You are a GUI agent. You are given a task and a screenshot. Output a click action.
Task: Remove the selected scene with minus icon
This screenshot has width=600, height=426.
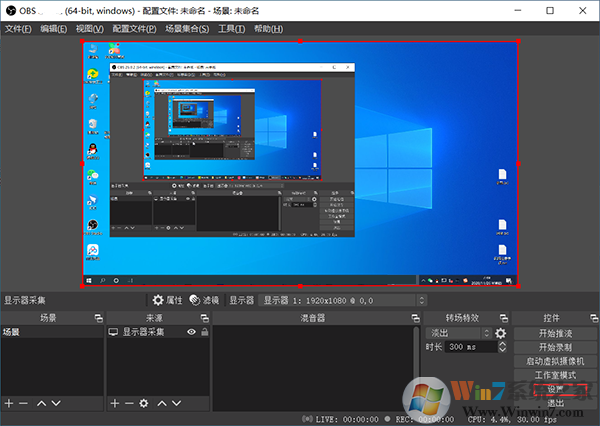pos(23,403)
